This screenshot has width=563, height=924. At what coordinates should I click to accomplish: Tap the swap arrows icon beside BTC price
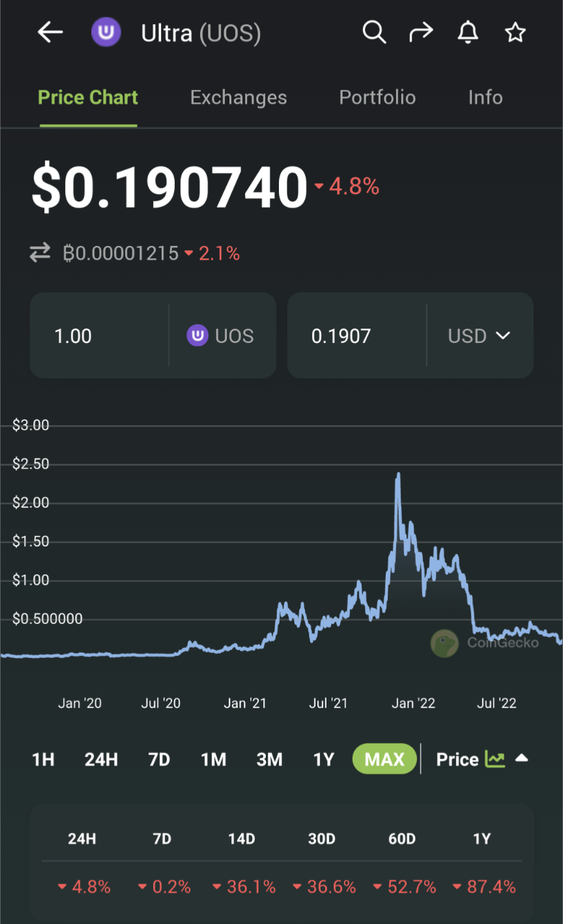40,253
